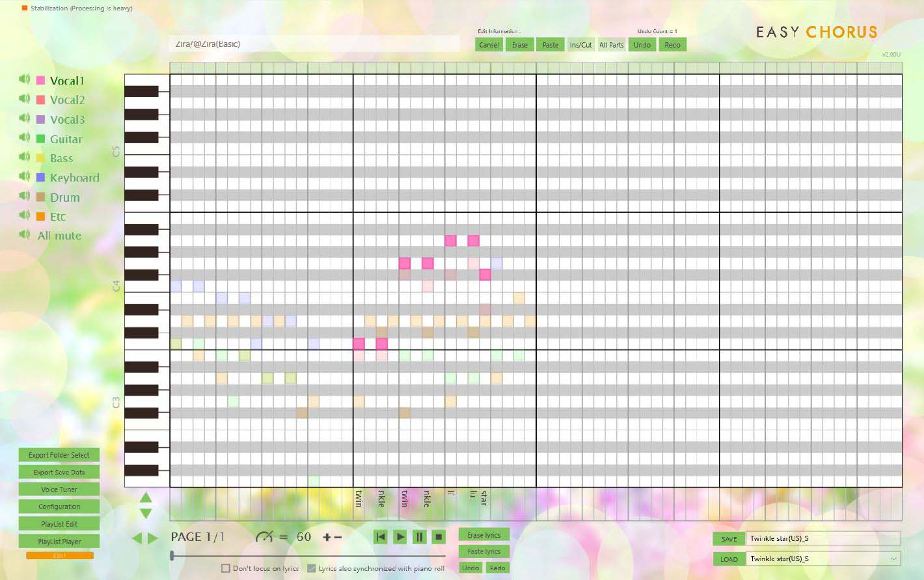Open the LOAD song selection dropdown
The width and height of the screenshot is (924, 580).
click(x=893, y=559)
